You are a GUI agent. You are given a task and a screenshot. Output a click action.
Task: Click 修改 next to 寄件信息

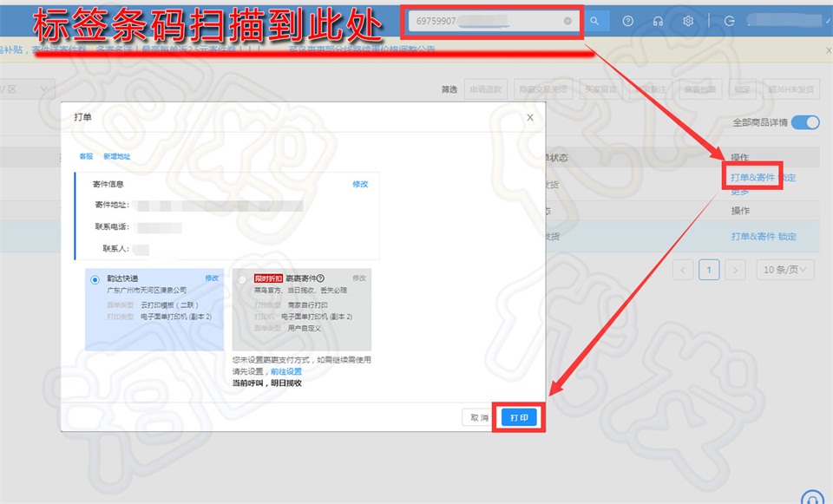click(360, 184)
